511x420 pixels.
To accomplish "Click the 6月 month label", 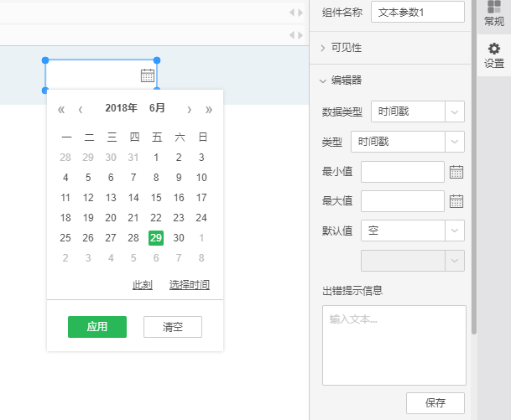I will [157, 108].
